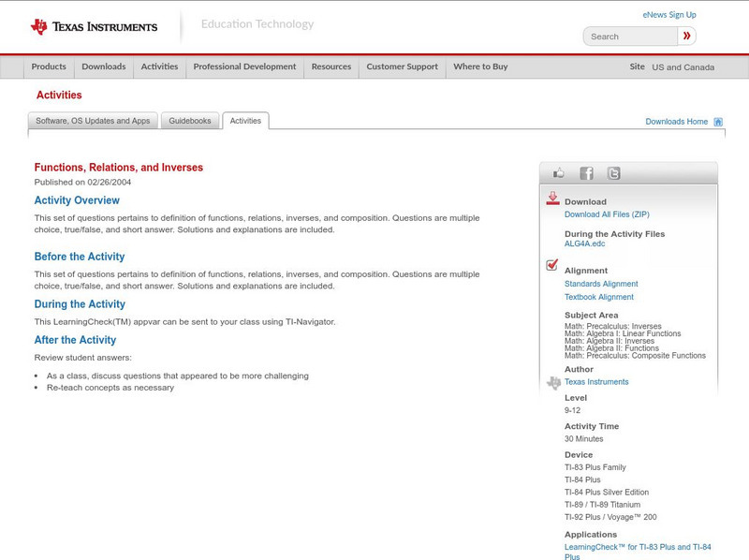Viewport: 749px width, 560px height.
Task: Click the home icon beside Downloads Home
Action: (718, 122)
